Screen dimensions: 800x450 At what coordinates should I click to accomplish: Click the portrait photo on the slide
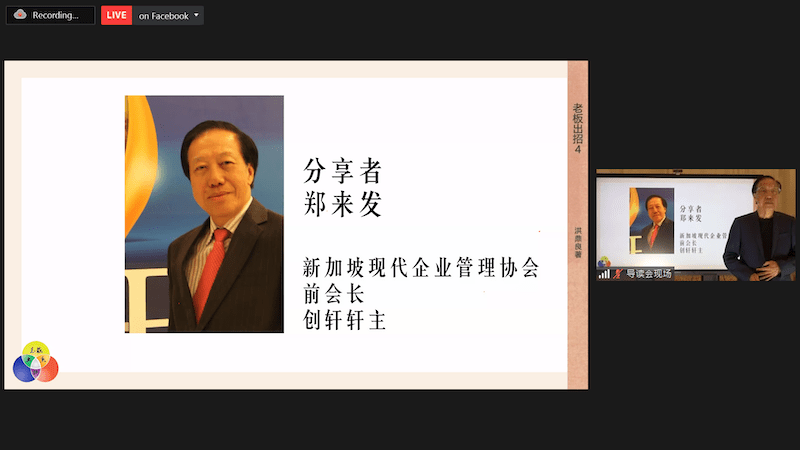coord(204,214)
